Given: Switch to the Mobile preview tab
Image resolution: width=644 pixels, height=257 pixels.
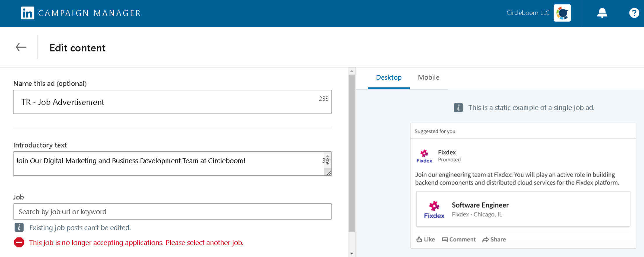Looking at the screenshot, I should pos(428,77).
